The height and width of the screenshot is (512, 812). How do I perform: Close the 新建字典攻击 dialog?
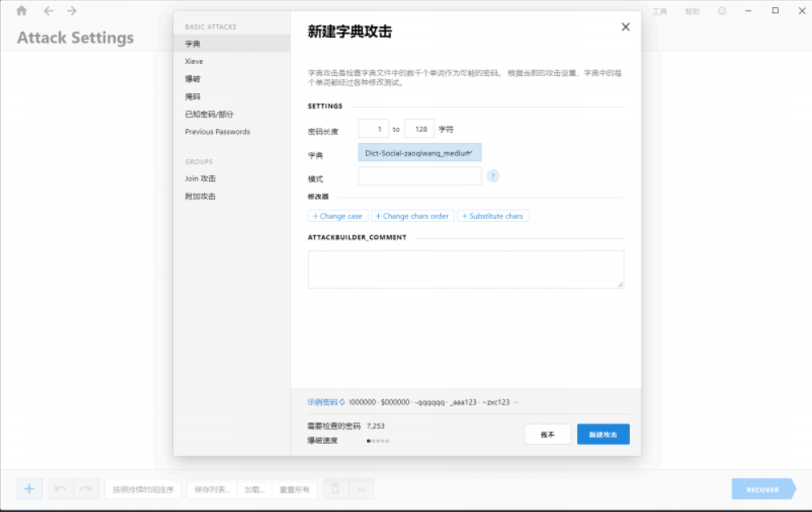tap(626, 27)
